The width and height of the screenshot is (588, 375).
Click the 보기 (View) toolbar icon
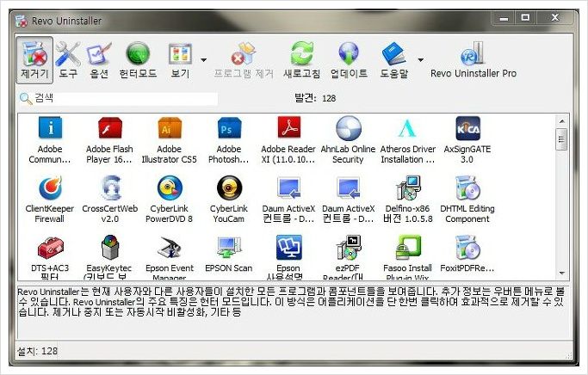click(181, 60)
